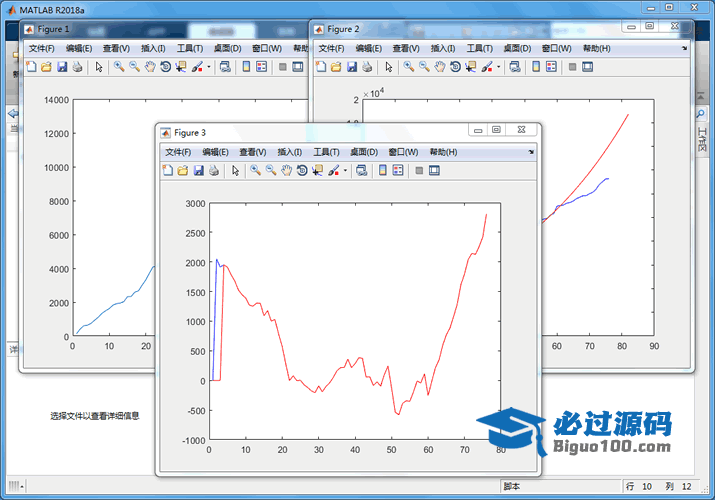This screenshot has width=715, height=500.
Task: Click New Figure icon in Figure 3 toolbar
Action: pyautogui.click(x=168, y=170)
